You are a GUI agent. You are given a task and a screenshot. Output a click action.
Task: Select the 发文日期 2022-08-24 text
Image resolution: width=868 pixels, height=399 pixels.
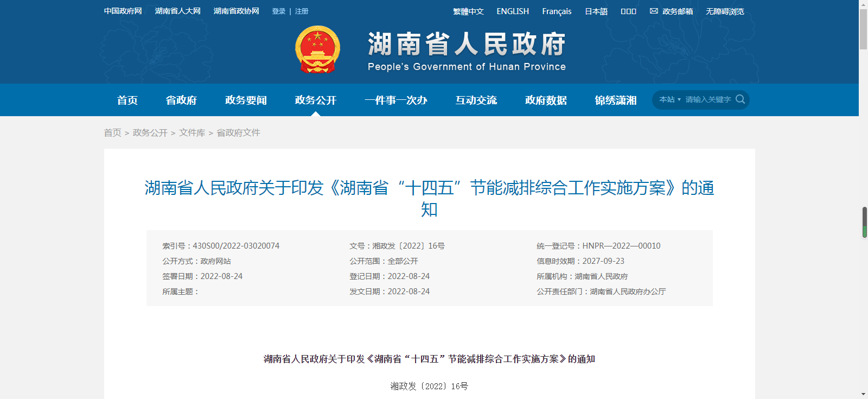(x=390, y=292)
